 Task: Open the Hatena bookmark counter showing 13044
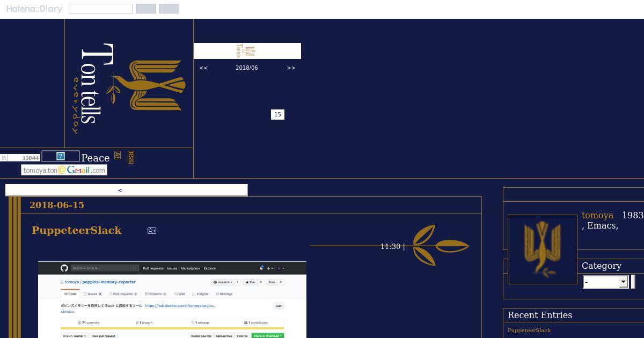coord(20,158)
